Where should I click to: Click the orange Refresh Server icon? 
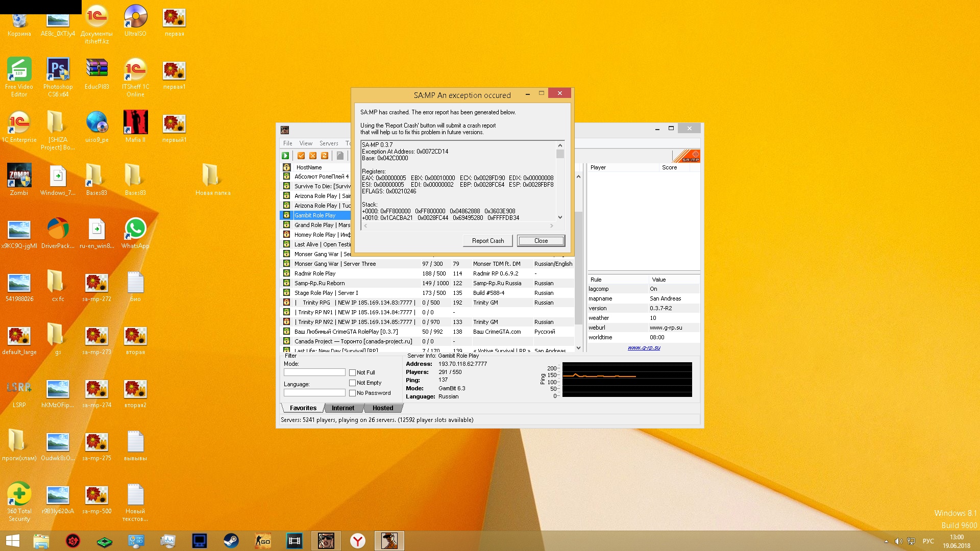(325, 156)
